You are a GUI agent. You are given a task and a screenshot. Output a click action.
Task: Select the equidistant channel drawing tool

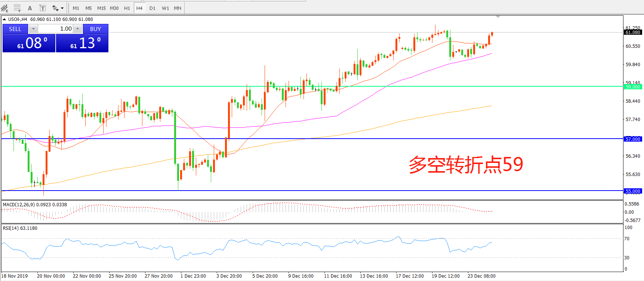(x=4, y=8)
